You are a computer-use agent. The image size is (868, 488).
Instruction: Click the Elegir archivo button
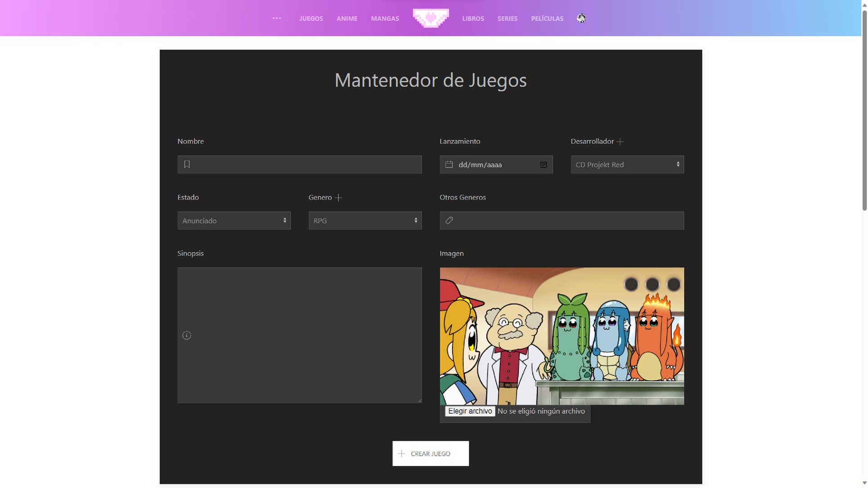point(470,411)
